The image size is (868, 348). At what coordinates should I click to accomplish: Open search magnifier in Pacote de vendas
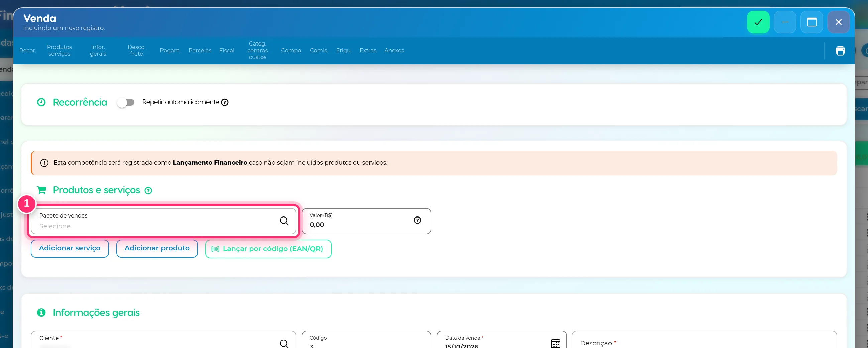(x=284, y=221)
